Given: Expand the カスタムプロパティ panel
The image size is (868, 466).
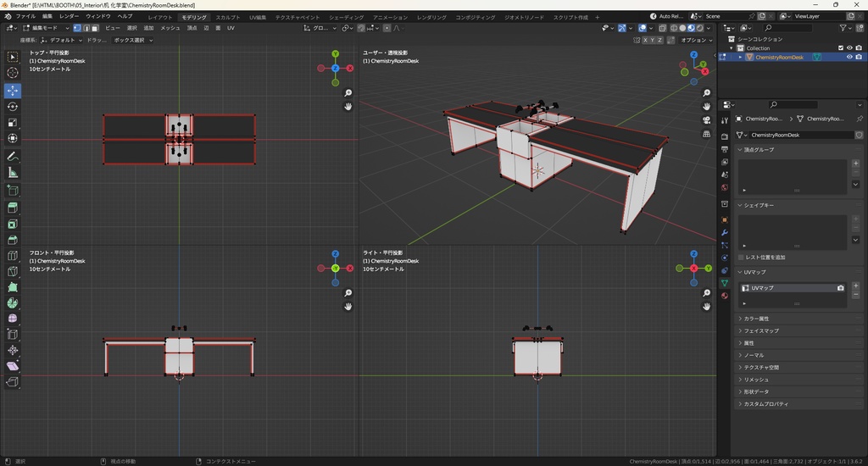Looking at the screenshot, I should click(x=765, y=404).
